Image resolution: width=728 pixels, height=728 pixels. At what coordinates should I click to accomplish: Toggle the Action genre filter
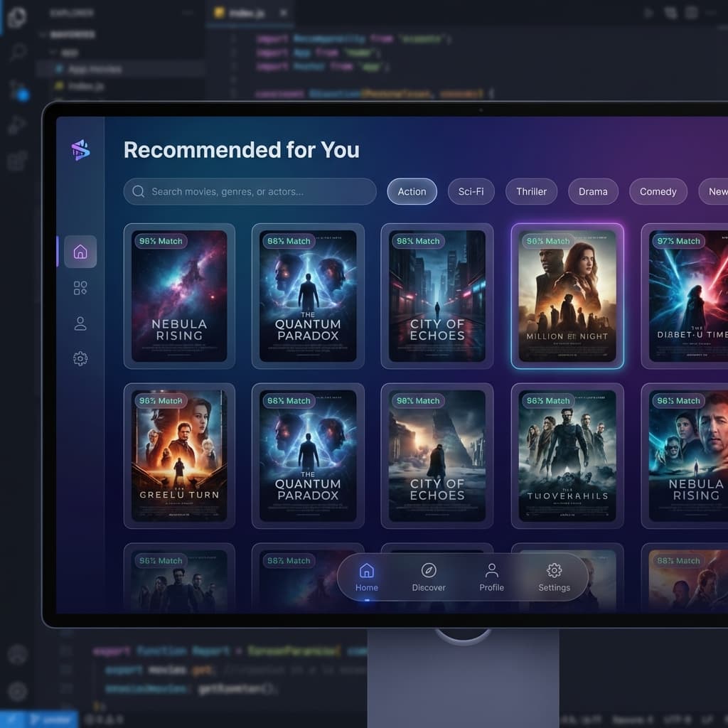(412, 191)
